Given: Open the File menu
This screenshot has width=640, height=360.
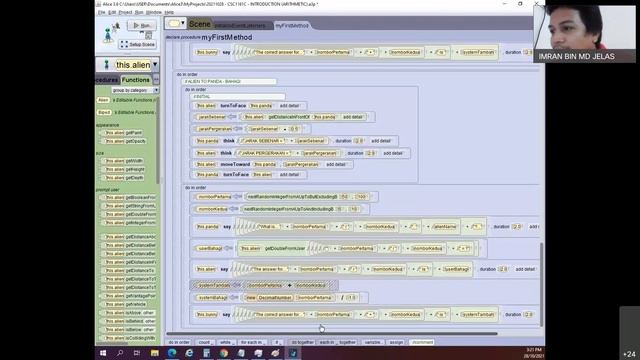Looking at the screenshot, I should click(102, 13).
